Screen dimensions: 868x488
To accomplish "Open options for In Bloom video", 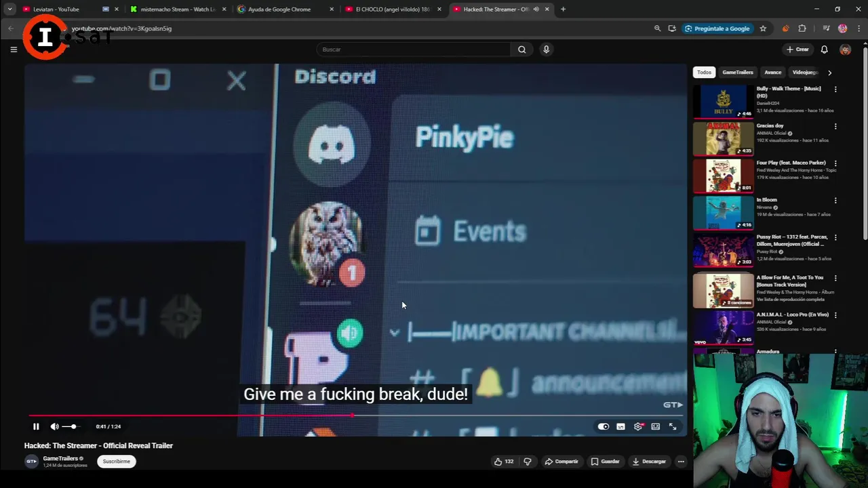I will point(835,201).
